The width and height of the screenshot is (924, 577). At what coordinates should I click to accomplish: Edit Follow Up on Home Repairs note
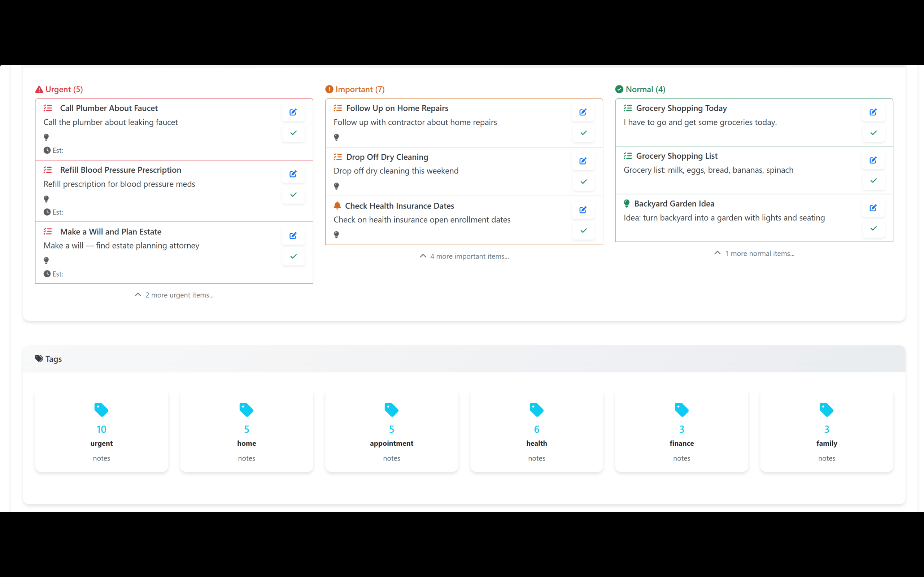coord(583,112)
